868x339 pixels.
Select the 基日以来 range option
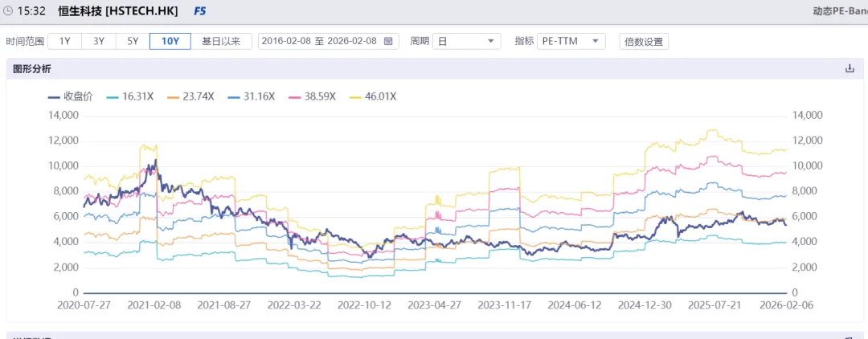(221, 41)
